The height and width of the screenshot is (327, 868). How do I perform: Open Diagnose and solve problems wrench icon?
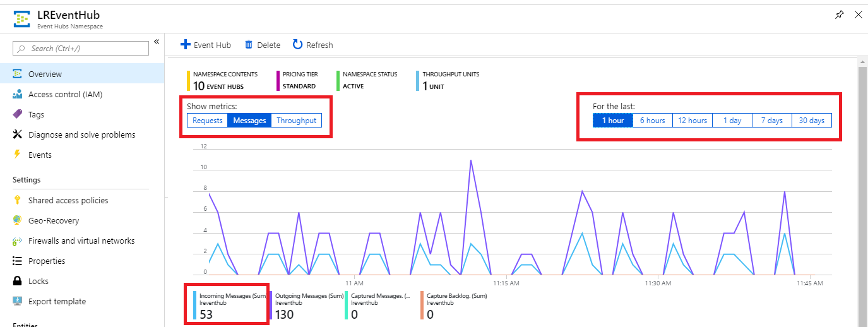(17, 135)
